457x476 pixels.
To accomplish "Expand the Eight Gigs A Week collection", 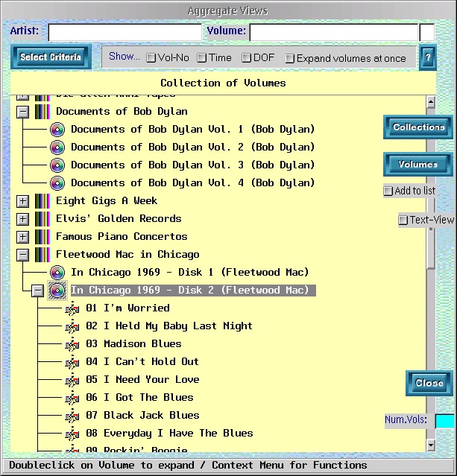I will (x=23, y=201).
